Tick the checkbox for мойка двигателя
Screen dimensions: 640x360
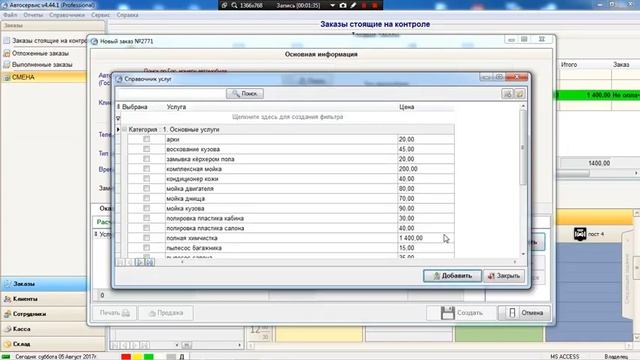(x=147, y=189)
